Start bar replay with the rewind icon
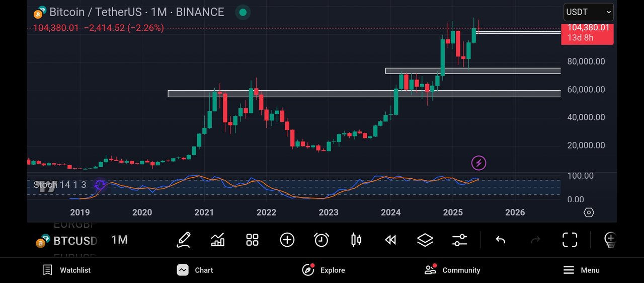The image size is (644, 283). pos(390,240)
